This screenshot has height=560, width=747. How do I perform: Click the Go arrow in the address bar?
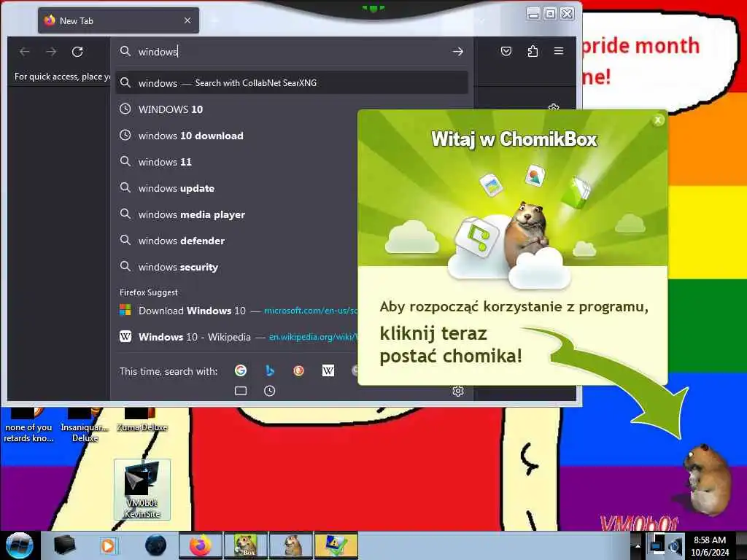[x=458, y=52]
